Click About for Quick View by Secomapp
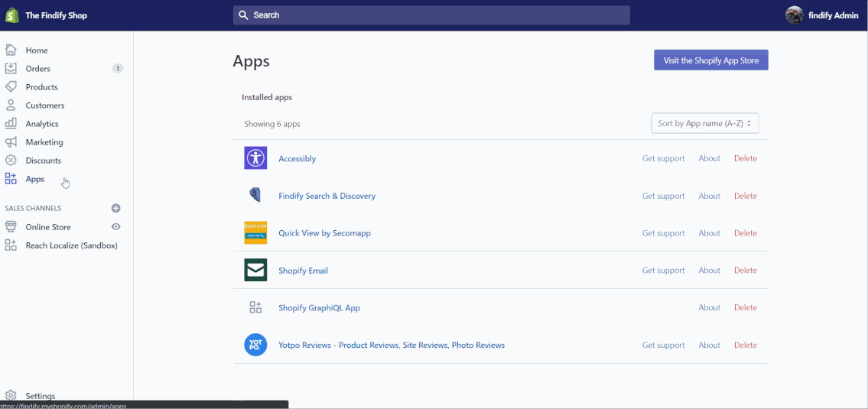The image size is (868, 409). coord(709,233)
